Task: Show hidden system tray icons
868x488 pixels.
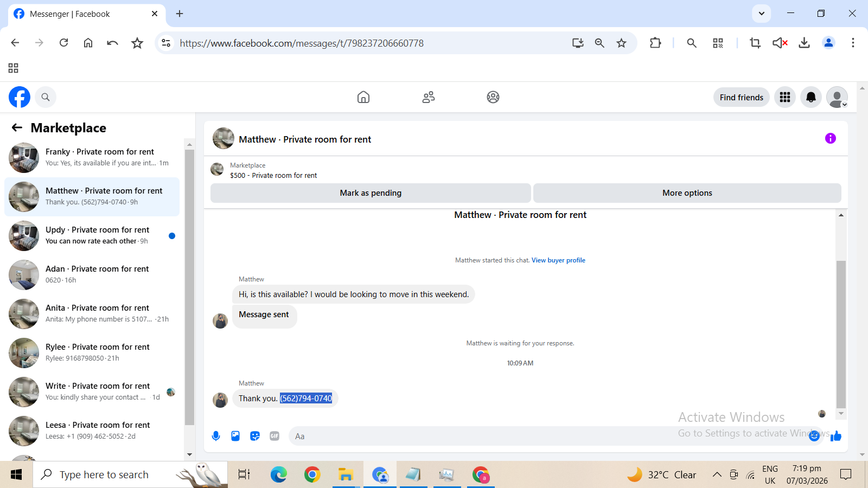Action: pyautogui.click(x=717, y=474)
